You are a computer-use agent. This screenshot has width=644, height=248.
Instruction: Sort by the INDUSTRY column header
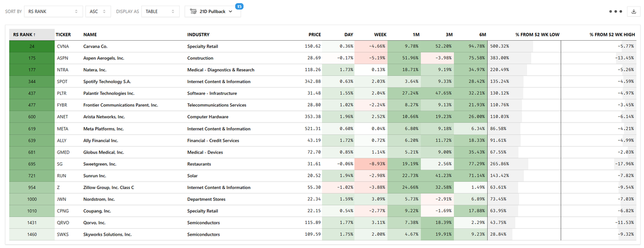[198, 34]
